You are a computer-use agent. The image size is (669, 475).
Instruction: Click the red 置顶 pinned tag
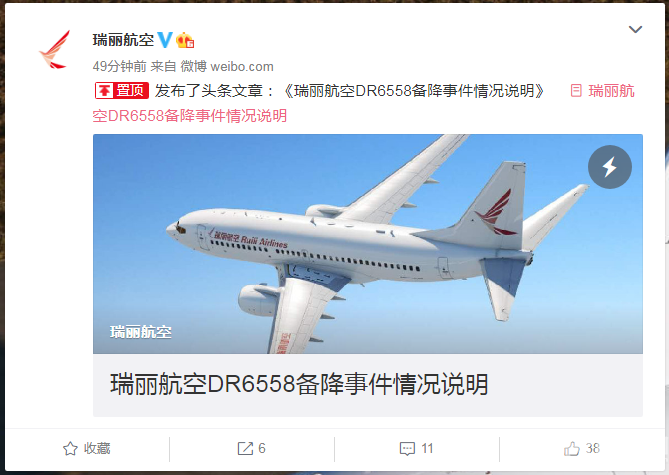click(122, 90)
